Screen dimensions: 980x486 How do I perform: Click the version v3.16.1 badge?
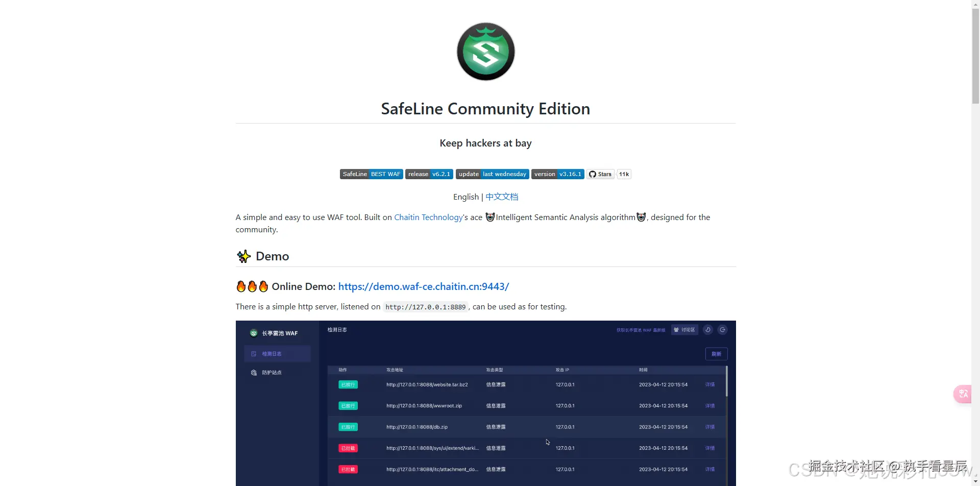click(x=558, y=174)
